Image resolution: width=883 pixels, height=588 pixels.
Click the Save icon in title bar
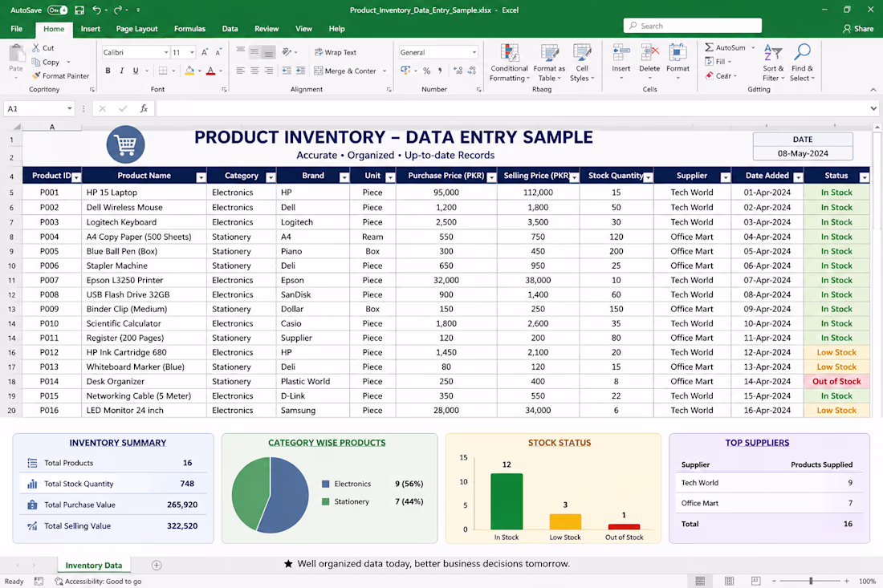click(x=79, y=10)
